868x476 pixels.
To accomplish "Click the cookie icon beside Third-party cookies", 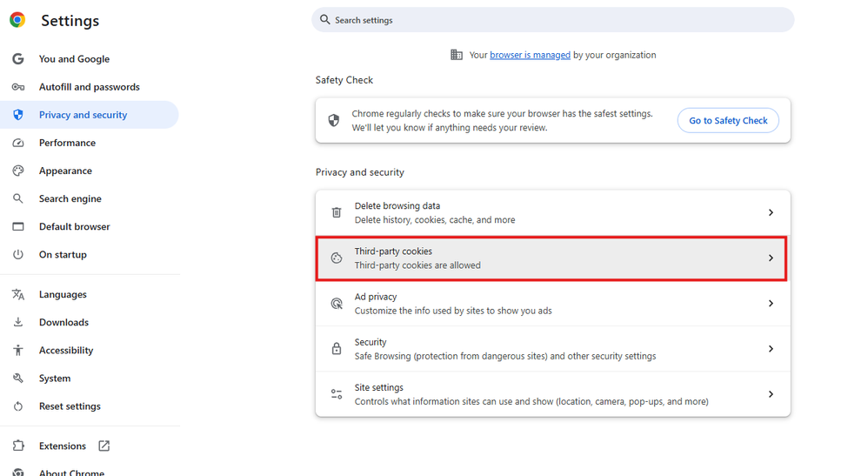I will click(337, 258).
